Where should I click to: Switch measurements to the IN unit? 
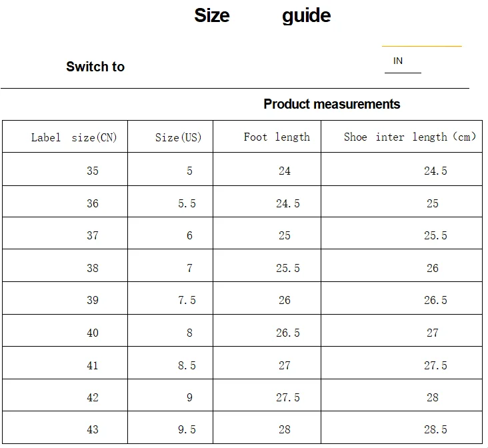[x=398, y=61]
